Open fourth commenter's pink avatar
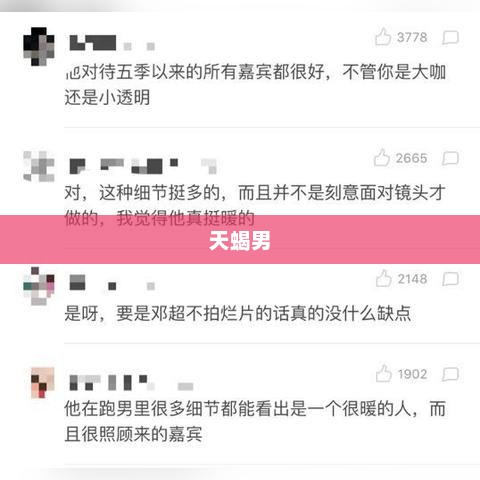 pyautogui.click(x=42, y=382)
